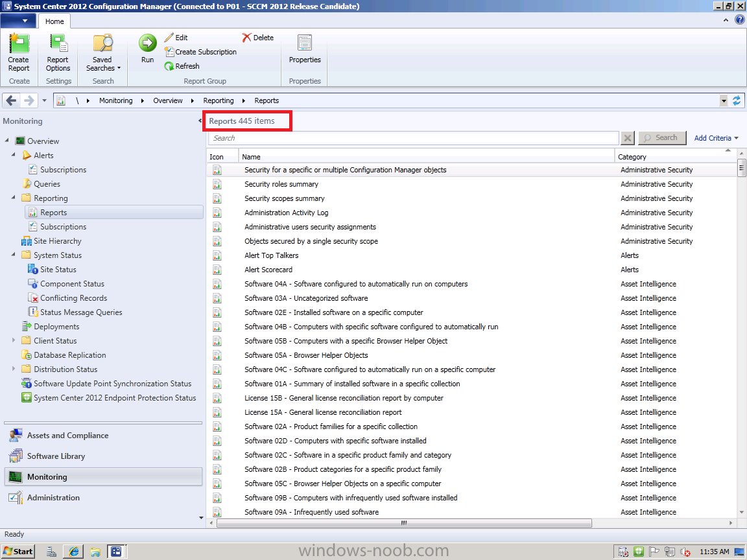Clear the search with the X button

tap(628, 138)
